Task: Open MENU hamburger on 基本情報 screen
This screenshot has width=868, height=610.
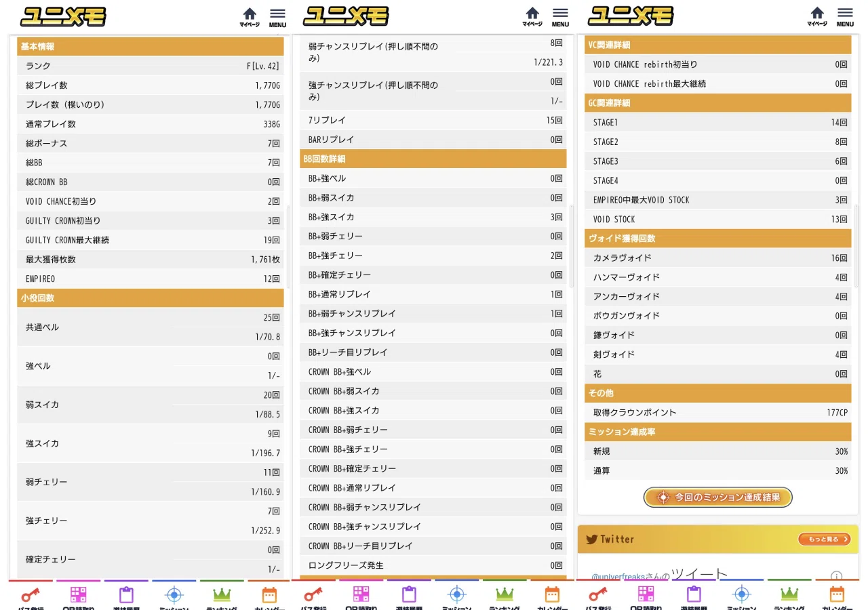Action: click(277, 17)
